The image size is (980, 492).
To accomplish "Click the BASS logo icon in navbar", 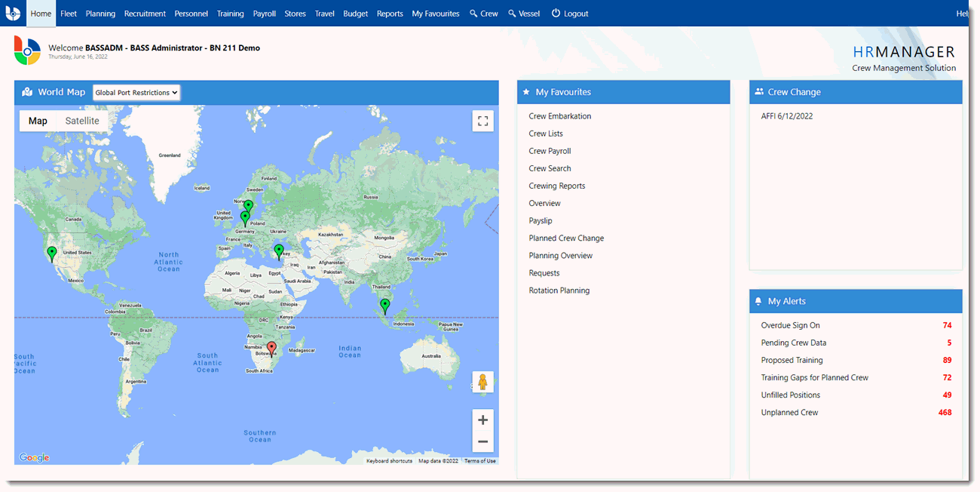I will [13, 14].
